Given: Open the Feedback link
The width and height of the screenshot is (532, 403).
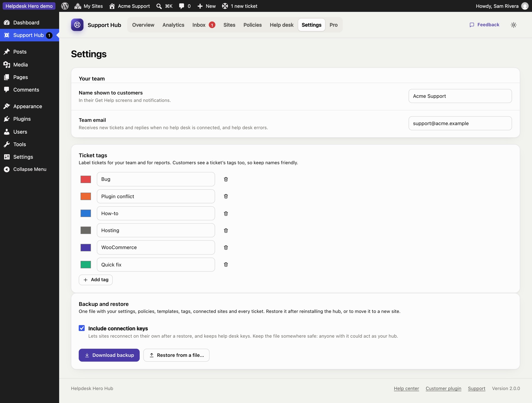Looking at the screenshot, I should pos(484,25).
